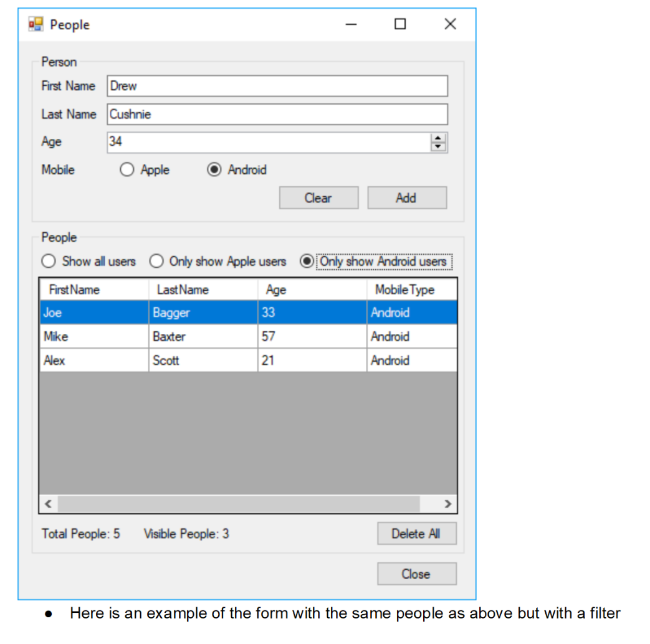Select the Android mobile radio button
The height and width of the screenshot is (644, 650).
click(214, 169)
